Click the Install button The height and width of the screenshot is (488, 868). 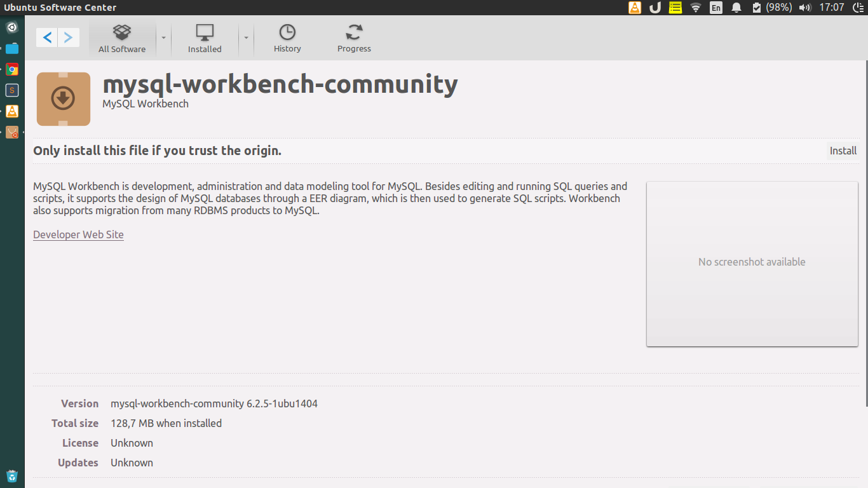(x=843, y=151)
